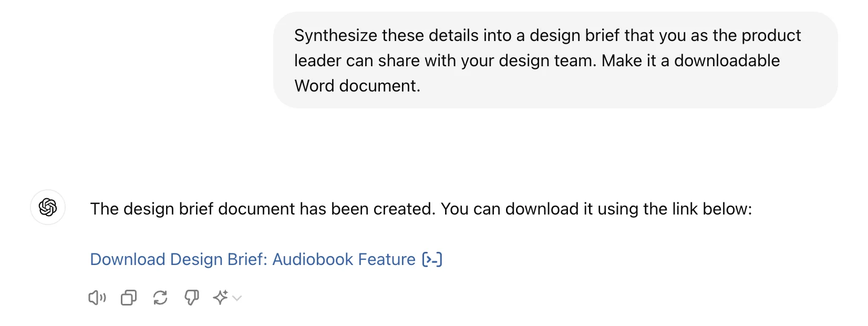Click the thumbs down feedback icon

pyautogui.click(x=192, y=298)
